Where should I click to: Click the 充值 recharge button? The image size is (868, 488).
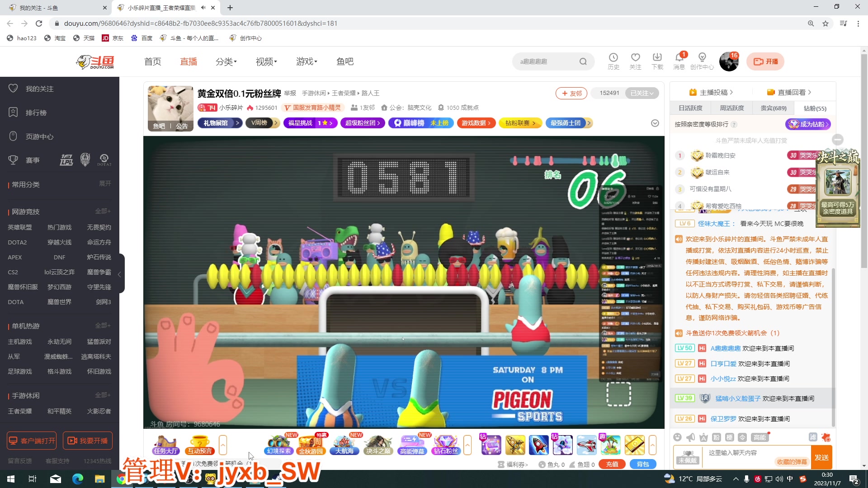pos(612,464)
